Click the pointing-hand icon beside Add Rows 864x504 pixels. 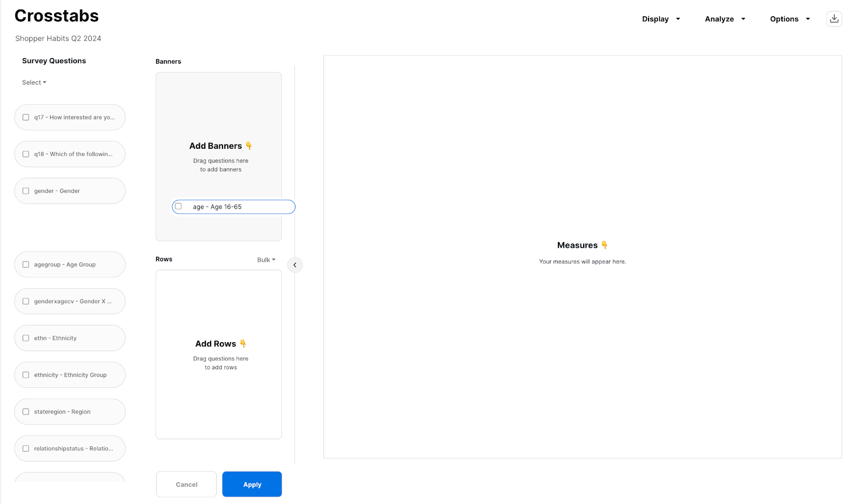(x=243, y=344)
